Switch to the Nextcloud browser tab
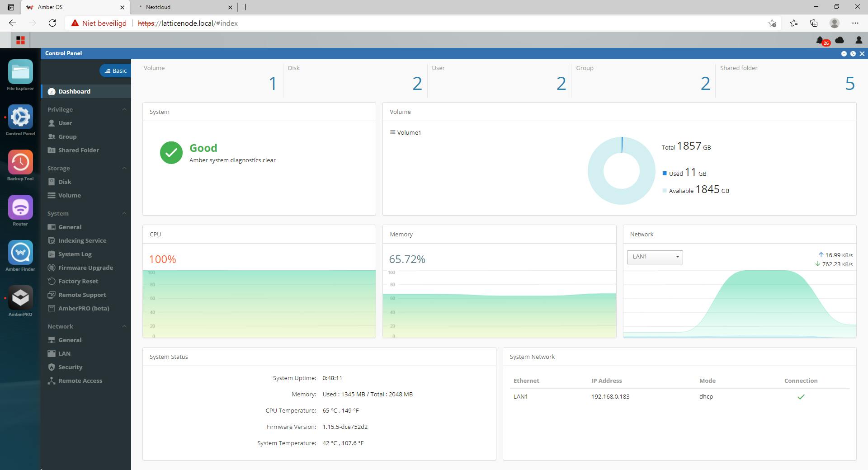This screenshot has height=470, width=868. coord(184,7)
